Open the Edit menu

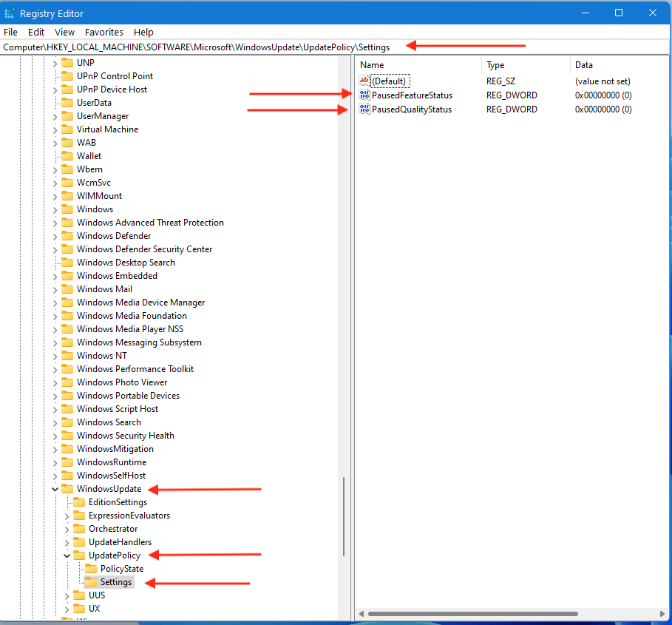point(36,32)
